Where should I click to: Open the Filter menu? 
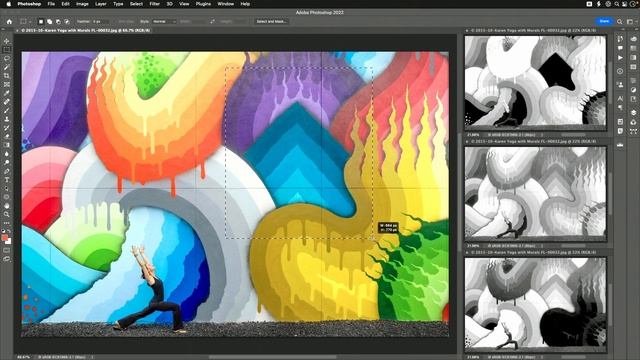click(154, 4)
